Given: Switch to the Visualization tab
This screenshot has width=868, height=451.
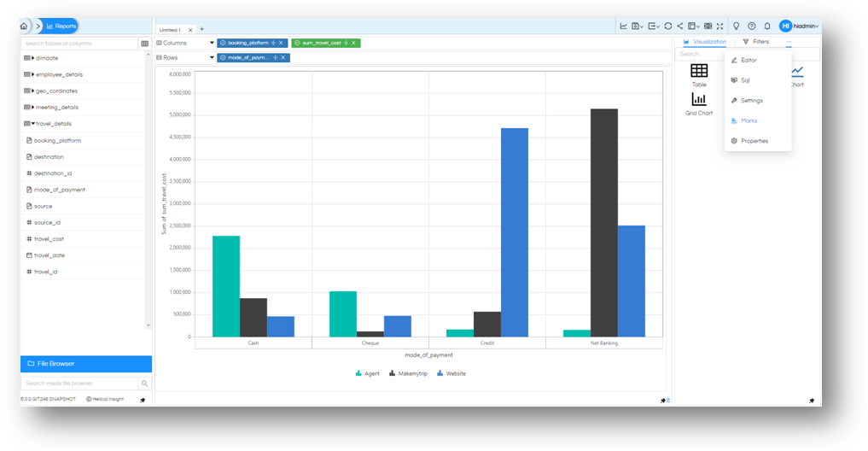Looking at the screenshot, I should click(x=705, y=42).
